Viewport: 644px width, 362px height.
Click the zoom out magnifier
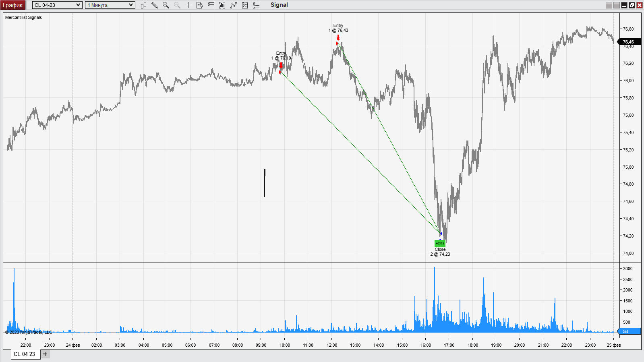pyautogui.click(x=177, y=5)
